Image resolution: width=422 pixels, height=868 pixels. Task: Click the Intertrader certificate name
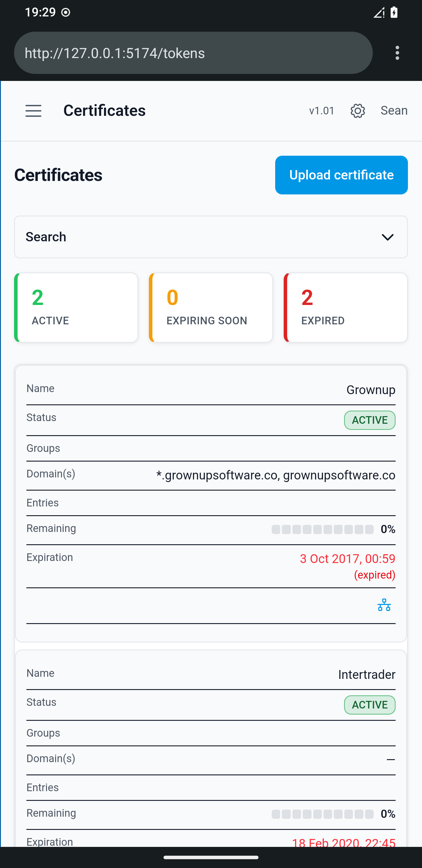367,674
